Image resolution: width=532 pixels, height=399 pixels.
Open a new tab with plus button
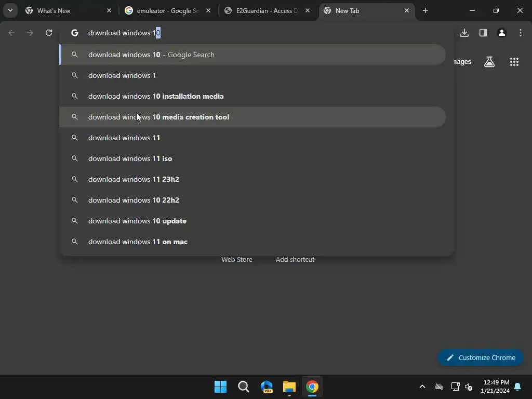tap(425, 10)
